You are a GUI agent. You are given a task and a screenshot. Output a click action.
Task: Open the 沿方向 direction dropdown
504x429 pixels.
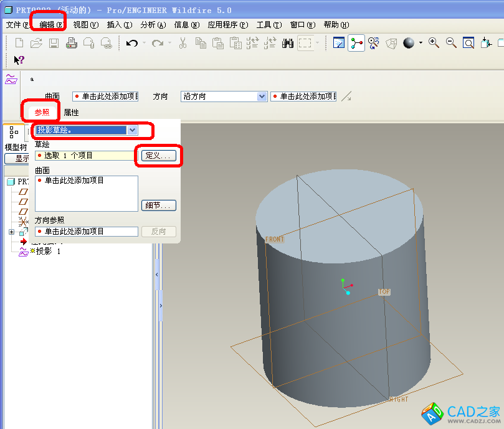point(262,97)
